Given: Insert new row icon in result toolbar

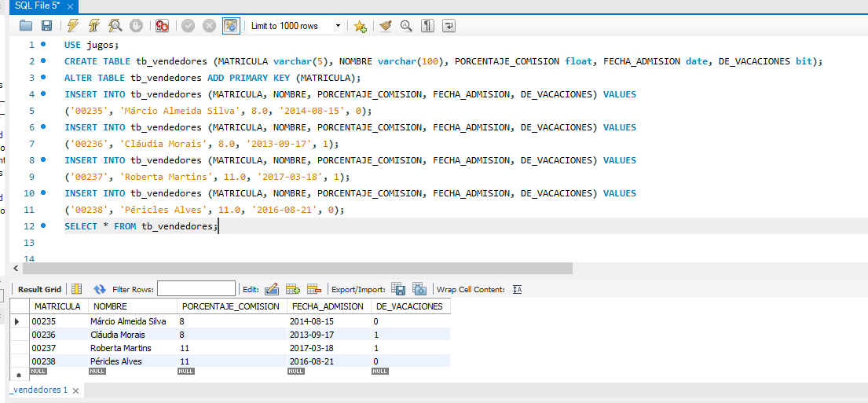Looking at the screenshot, I should pos(293,289).
